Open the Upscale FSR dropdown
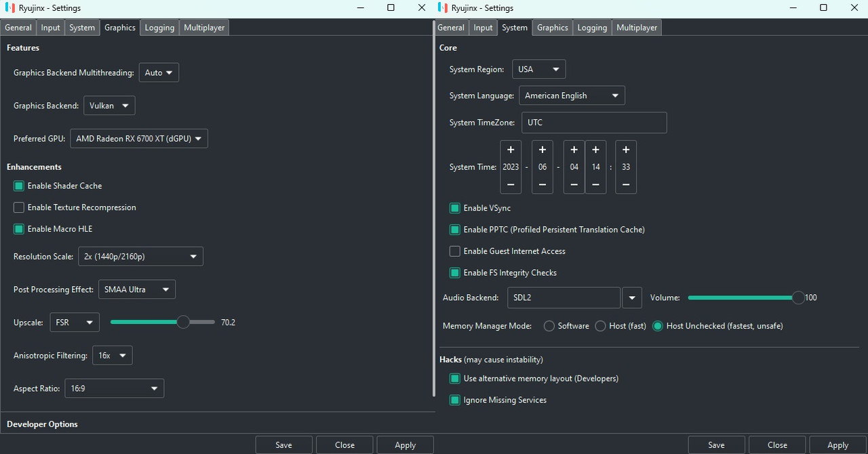The image size is (868, 454). (x=75, y=323)
